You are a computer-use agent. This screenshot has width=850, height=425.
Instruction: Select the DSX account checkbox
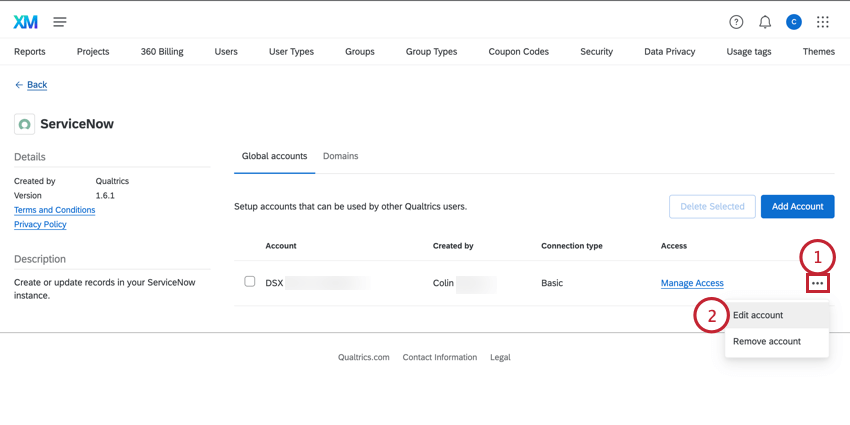pos(249,281)
